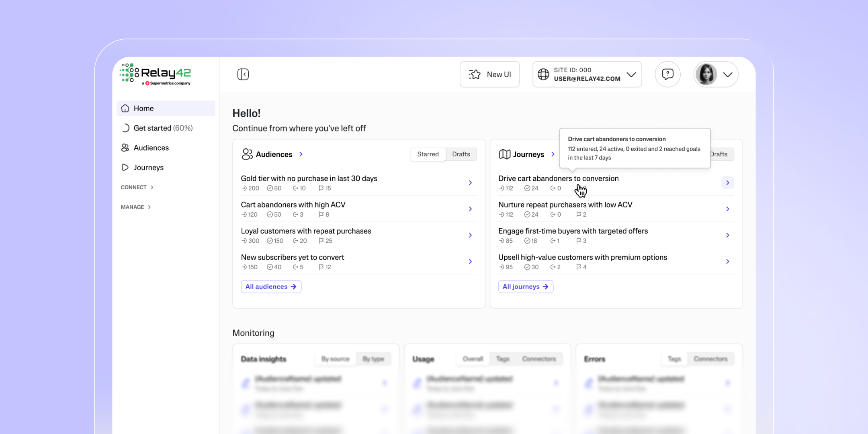
Task: Click the help question-mark icon
Action: click(x=667, y=74)
